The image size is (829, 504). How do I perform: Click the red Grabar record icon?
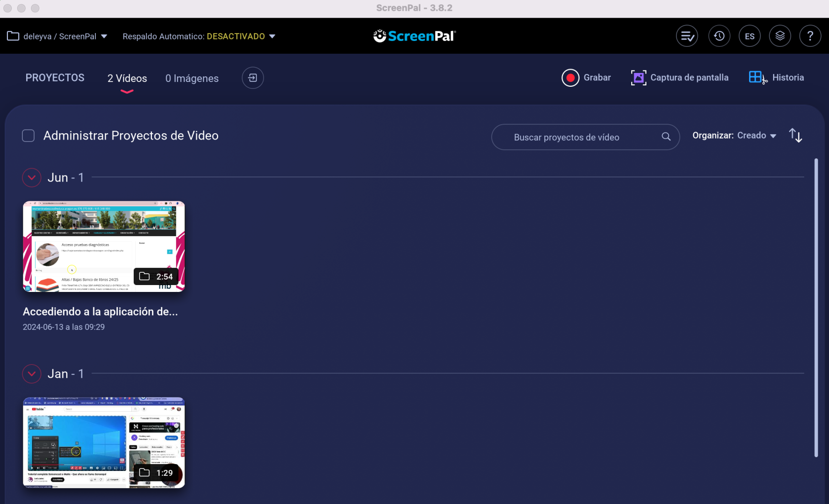click(570, 77)
